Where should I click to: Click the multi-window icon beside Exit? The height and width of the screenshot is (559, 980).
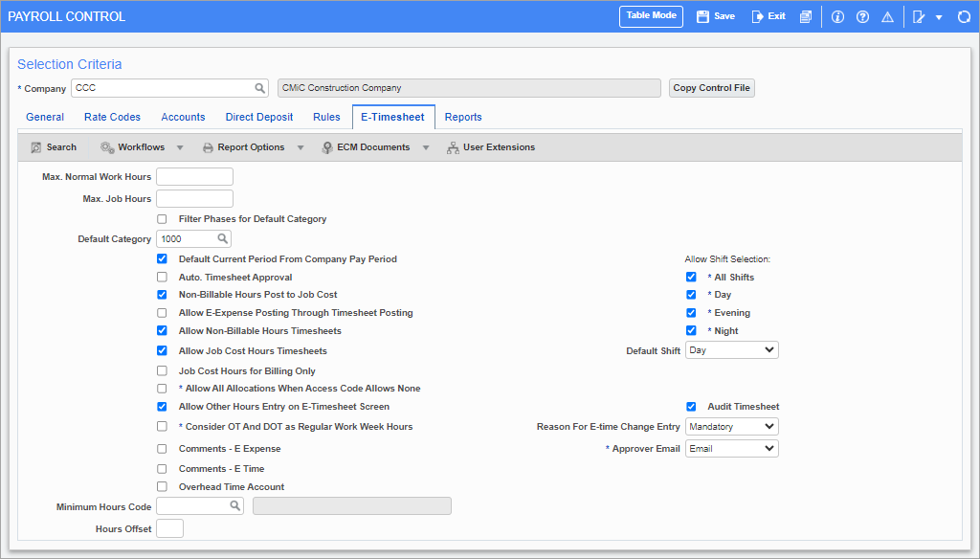[x=806, y=17]
